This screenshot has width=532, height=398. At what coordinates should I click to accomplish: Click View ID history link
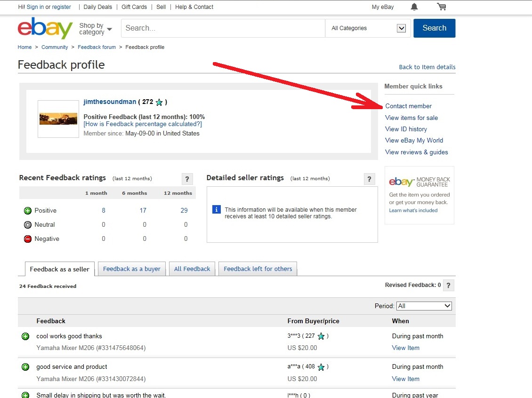[406, 129]
